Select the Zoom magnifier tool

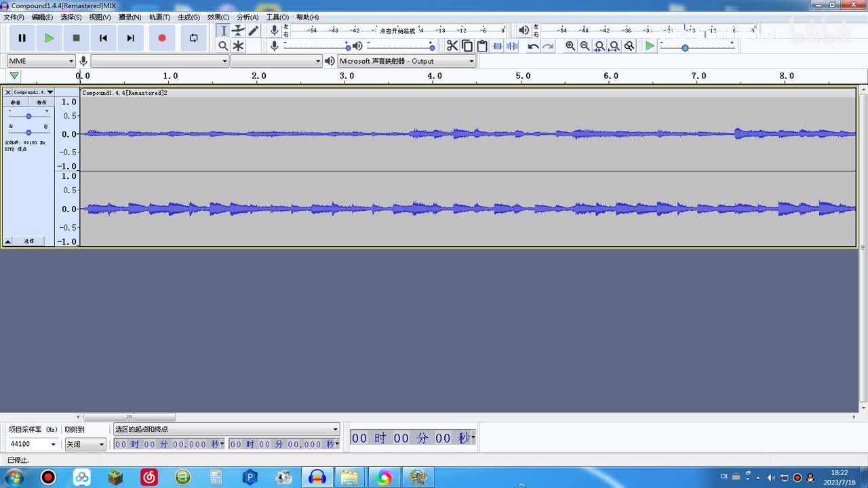click(x=223, y=45)
